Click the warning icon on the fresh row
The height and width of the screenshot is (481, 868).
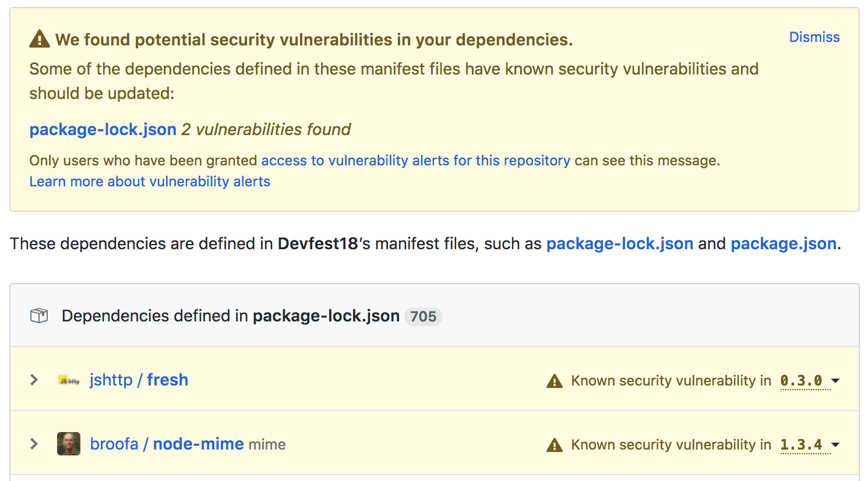(x=555, y=381)
